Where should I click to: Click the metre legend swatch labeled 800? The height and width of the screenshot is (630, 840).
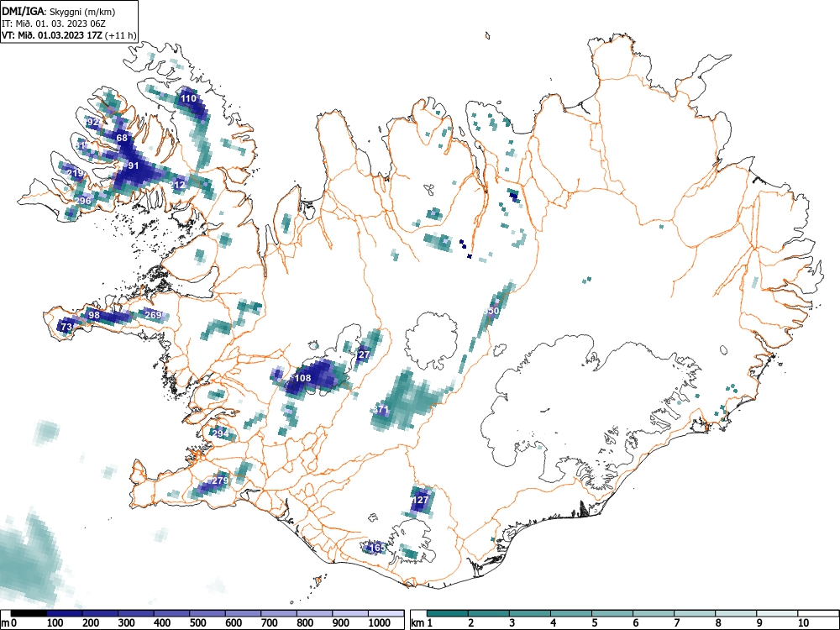(x=314, y=613)
